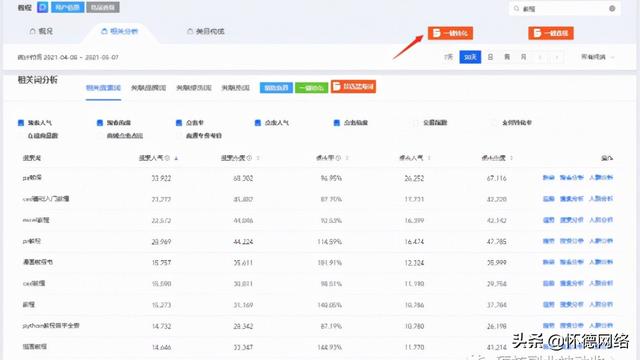The image size is (640, 360).
Task: Open 人群分析 for the excel教程 row
Action: (x=601, y=220)
